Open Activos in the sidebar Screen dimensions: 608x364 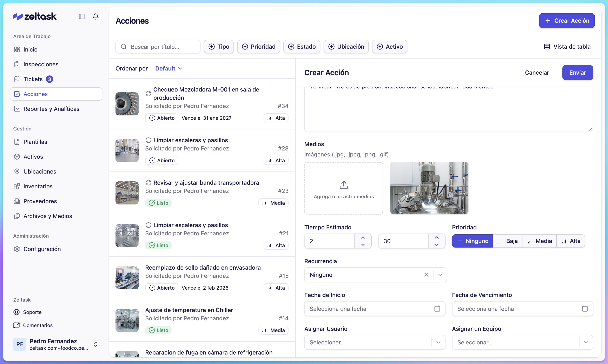(x=56, y=157)
